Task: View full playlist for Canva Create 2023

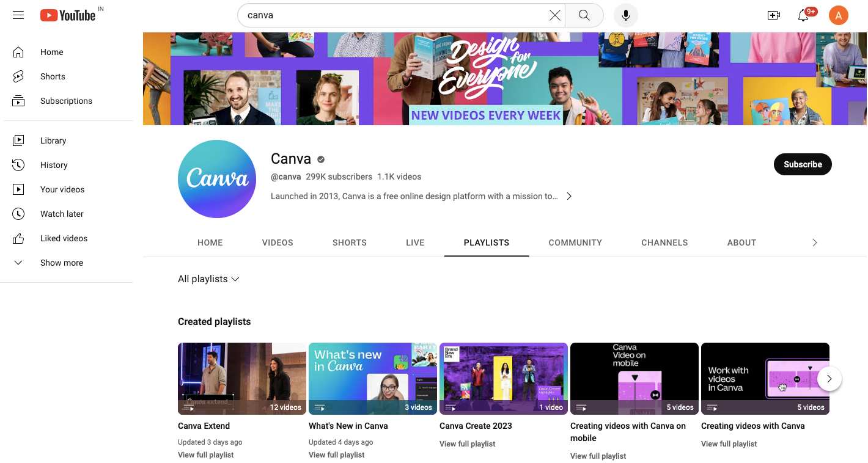Action: (x=468, y=444)
